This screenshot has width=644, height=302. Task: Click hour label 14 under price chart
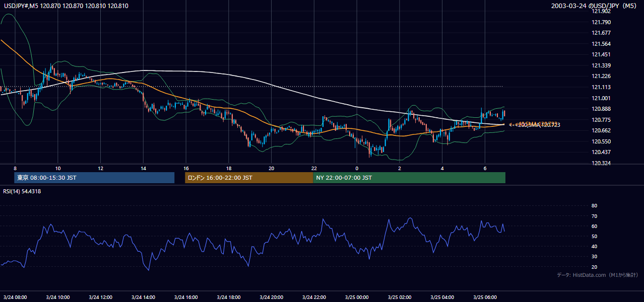coord(144,168)
